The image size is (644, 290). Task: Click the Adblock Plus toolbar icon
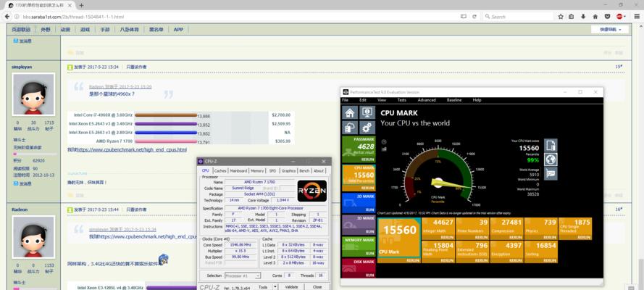point(619,17)
